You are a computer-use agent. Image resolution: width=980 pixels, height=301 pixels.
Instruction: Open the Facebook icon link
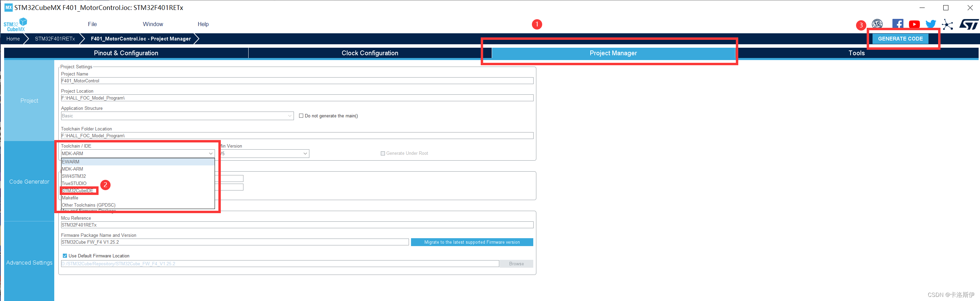[x=898, y=24]
